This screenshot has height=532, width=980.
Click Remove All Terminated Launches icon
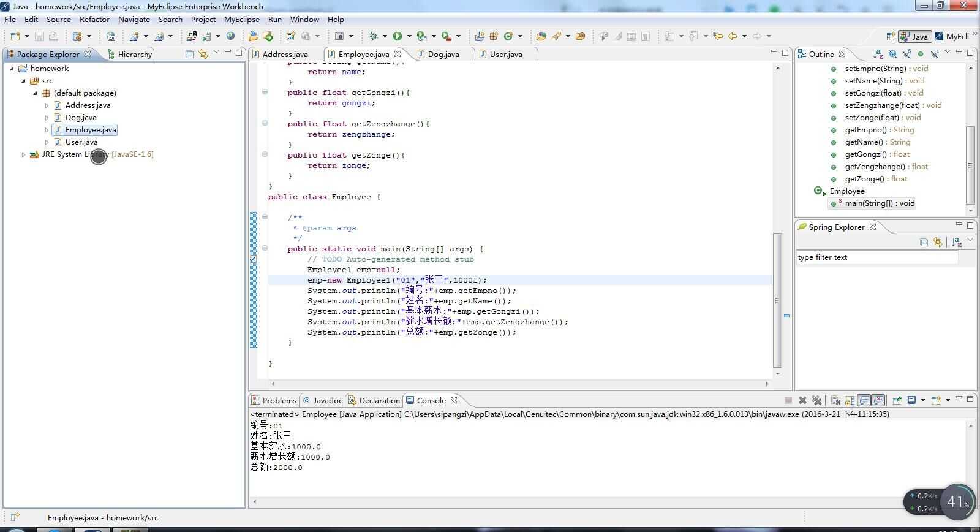[816, 400]
